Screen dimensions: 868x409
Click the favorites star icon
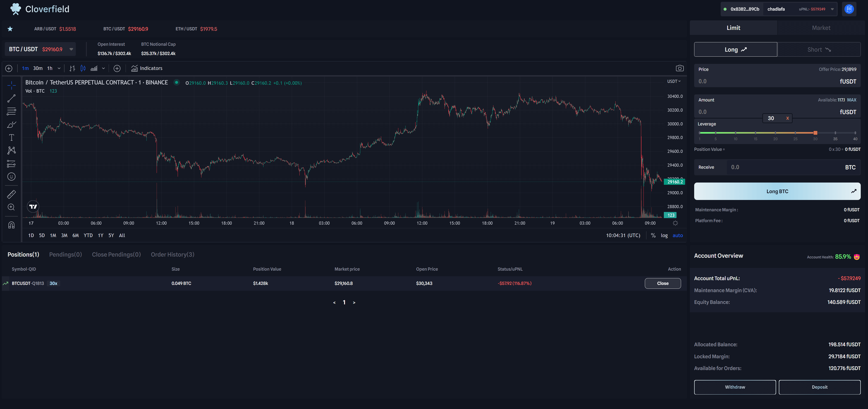10,29
